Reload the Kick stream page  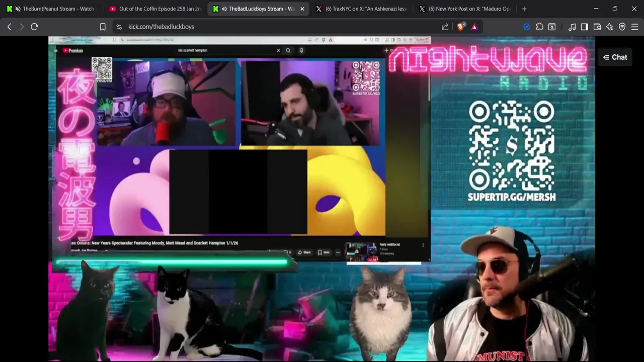[34, 27]
